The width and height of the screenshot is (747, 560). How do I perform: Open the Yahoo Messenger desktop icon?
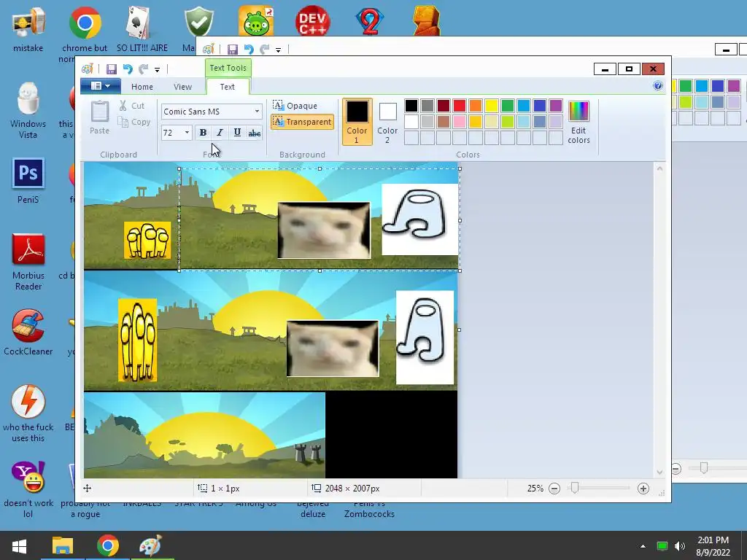tap(28, 489)
